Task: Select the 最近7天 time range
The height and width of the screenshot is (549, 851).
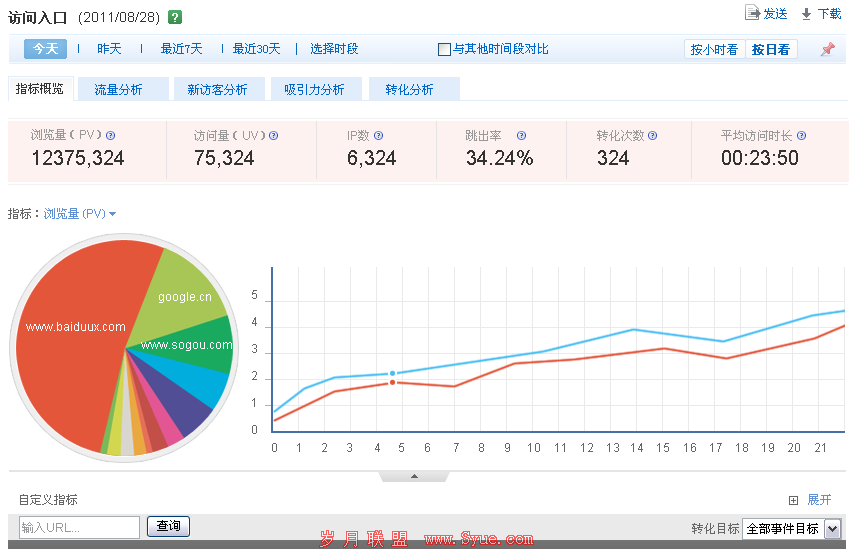Action: 181,49
